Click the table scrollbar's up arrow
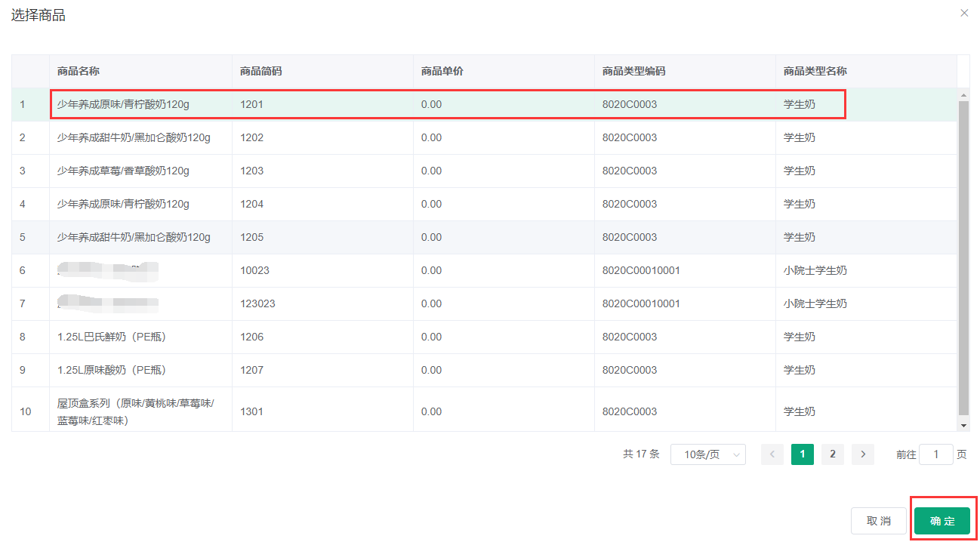The width and height of the screenshot is (980, 542). pyautogui.click(x=963, y=95)
